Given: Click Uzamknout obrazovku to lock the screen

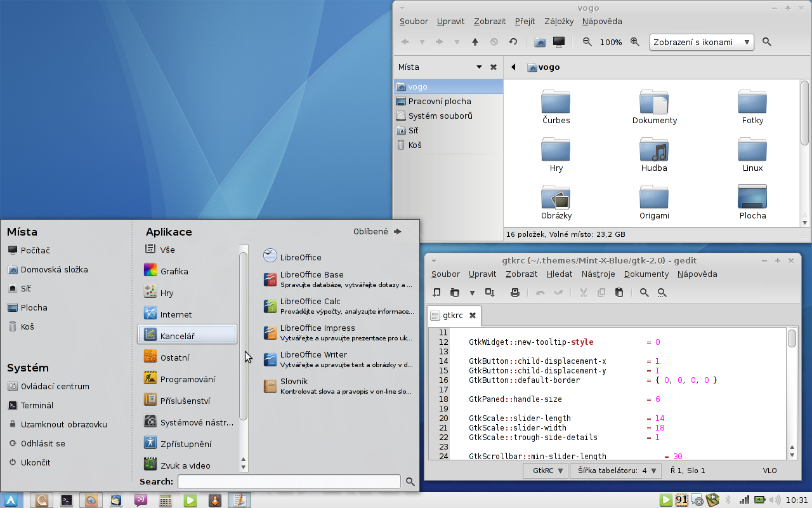Looking at the screenshot, I should point(58,424).
